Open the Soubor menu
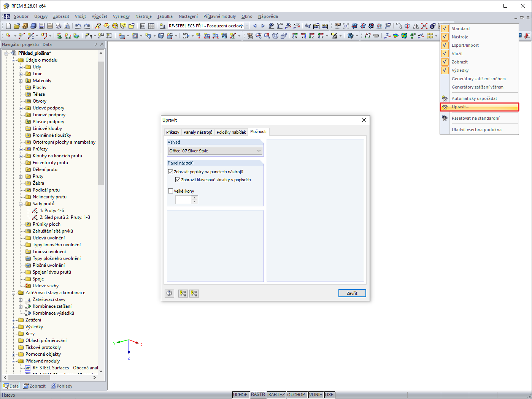 (21, 16)
